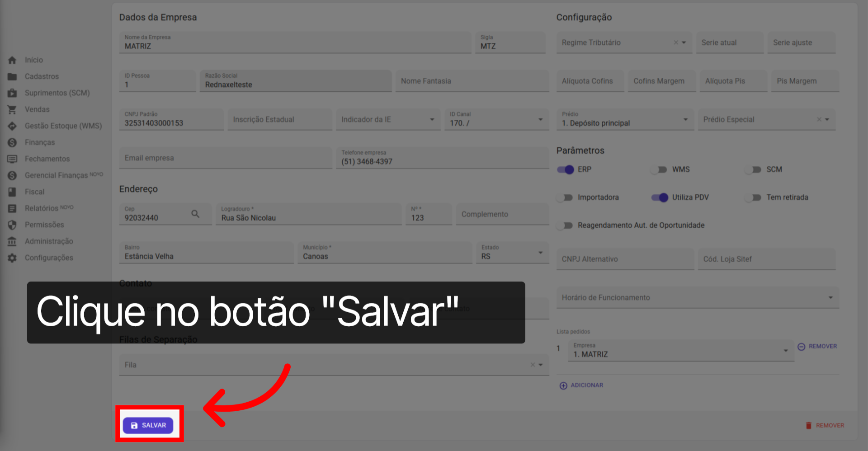Select Finanças in the sidebar
This screenshot has height=451, width=868.
(x=39, y=142)
